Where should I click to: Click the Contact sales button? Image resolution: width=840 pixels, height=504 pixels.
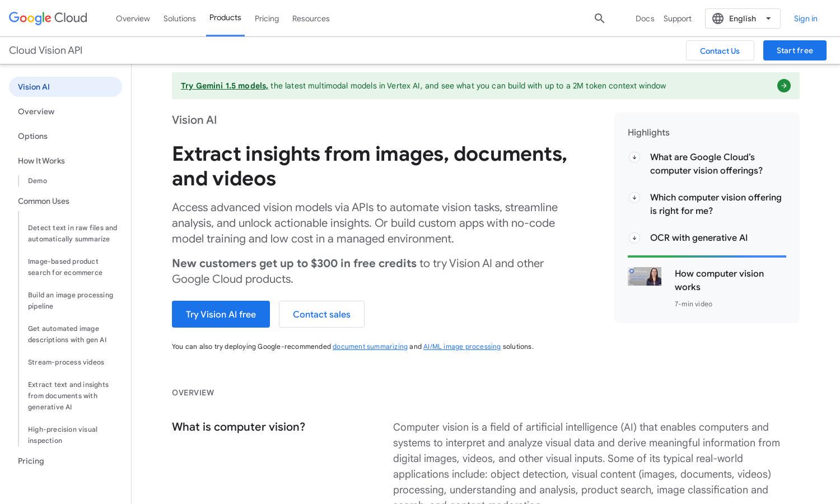[x=321, y=314]
